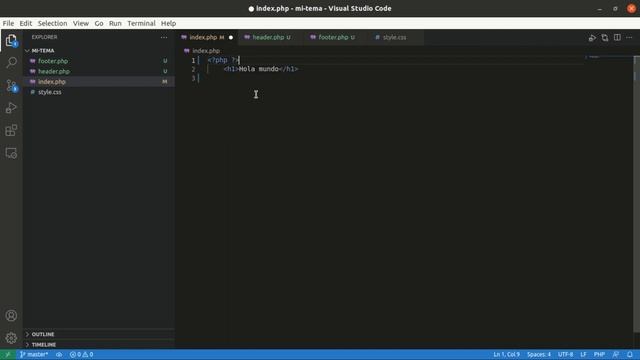Viewport: 640px width, 360px height.
Task: Click the feedback icon in status bar
Action: point(616,354)
